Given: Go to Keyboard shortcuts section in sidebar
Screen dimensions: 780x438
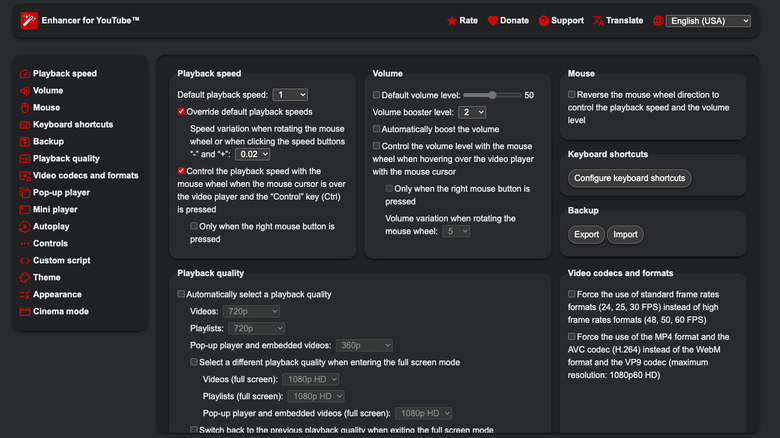Looking at the screenshot, I should pyautogui.click(x=73, y=125).
